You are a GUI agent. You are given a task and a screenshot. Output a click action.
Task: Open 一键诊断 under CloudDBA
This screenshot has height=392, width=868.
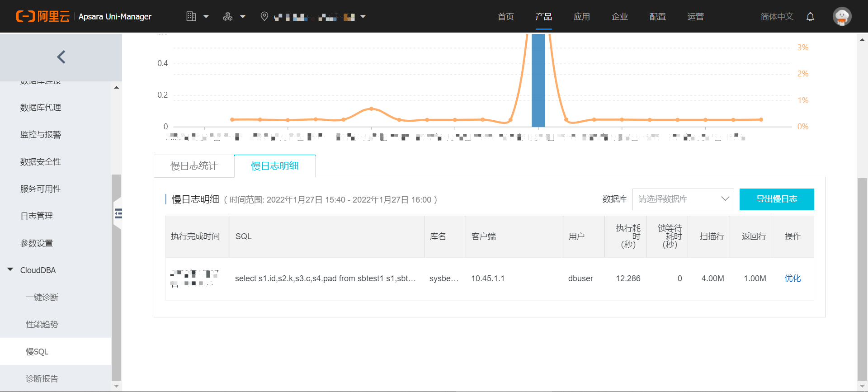(42, 298)
